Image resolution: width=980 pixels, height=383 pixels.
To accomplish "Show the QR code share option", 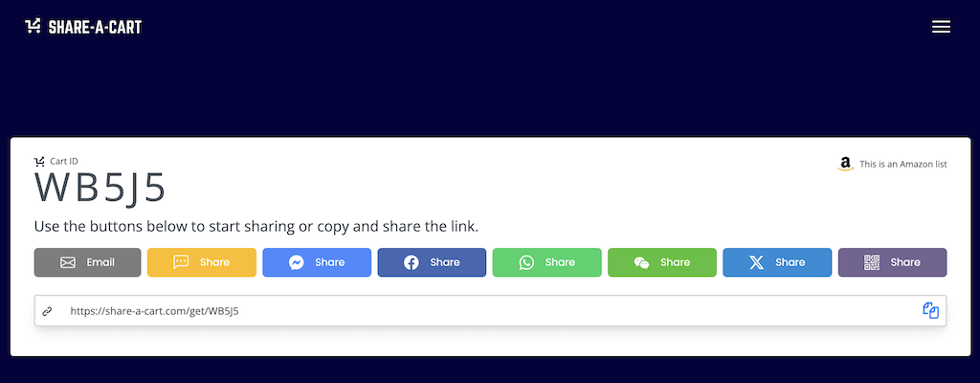I will coord(892,262).
